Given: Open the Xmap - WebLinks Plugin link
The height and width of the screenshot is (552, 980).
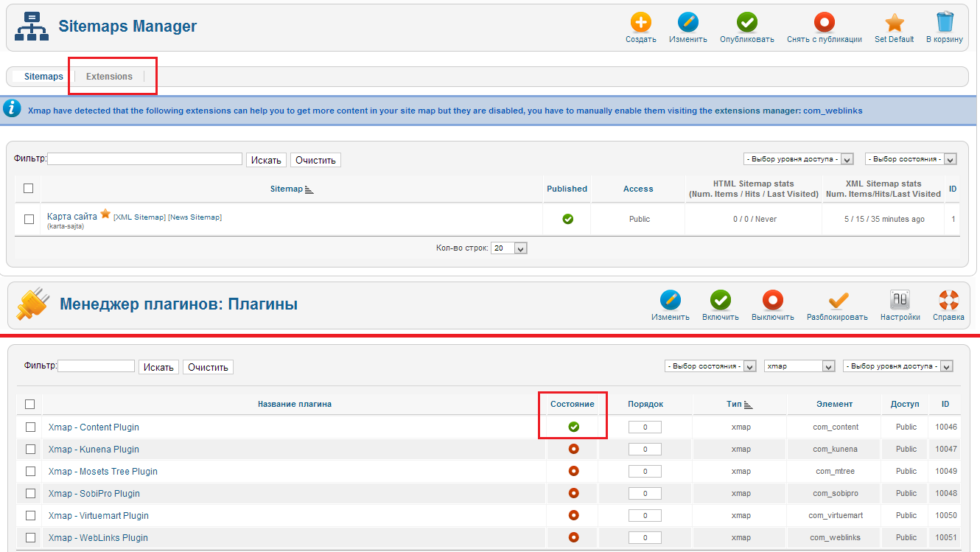Looking at the screenshot, I should click(98, 538).
